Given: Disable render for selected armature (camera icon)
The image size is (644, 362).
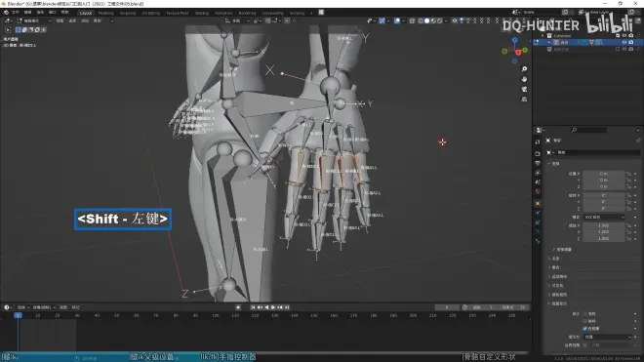Looking at the screenshot, I should click(x=631, y=42).
